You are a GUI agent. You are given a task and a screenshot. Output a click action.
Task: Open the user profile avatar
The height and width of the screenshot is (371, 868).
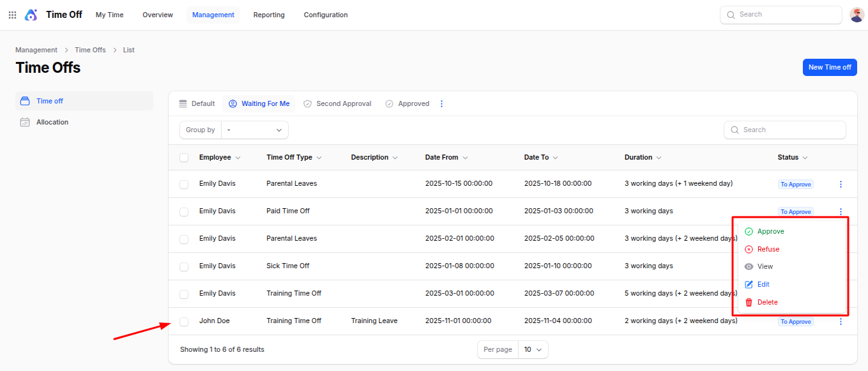pyautogui.click(x=857, y=15)
